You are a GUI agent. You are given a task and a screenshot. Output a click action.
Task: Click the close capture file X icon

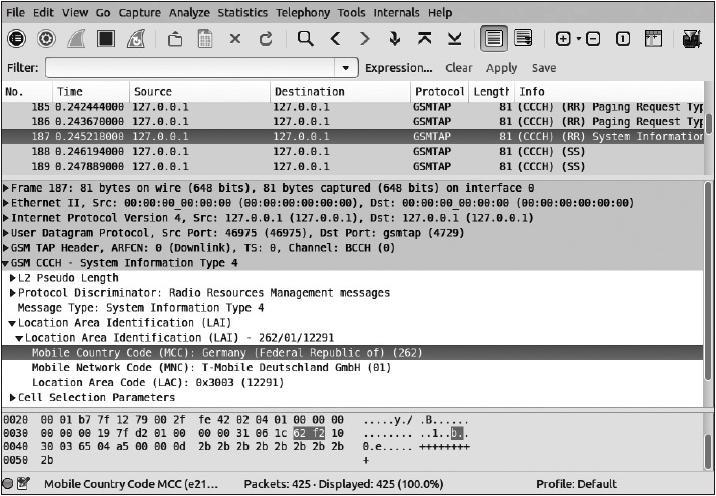tap(235, 39)
